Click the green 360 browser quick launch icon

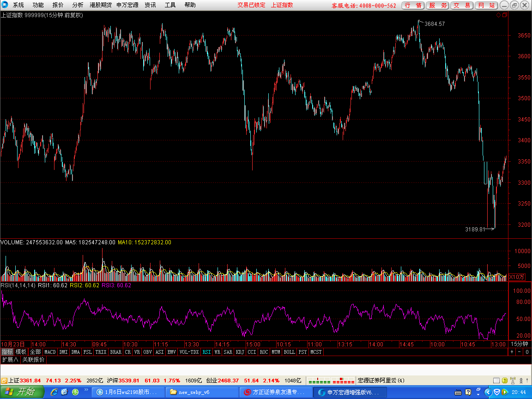point(75,392)
